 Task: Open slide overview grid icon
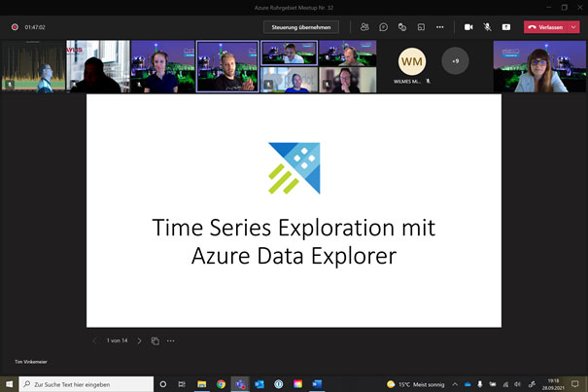coord(155,340)
